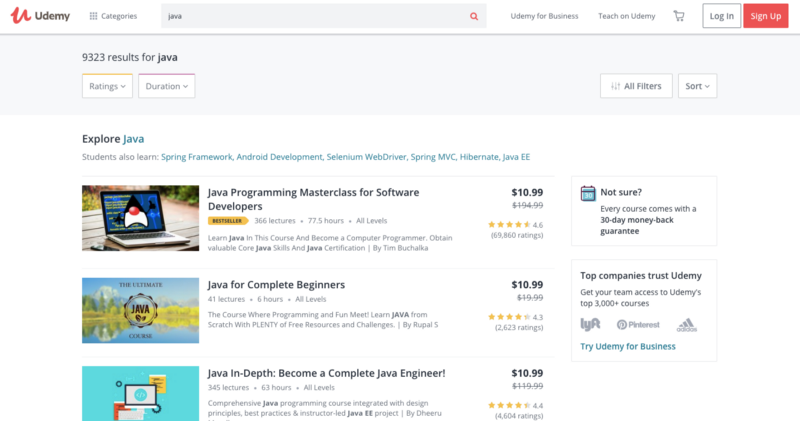Follow the Spring Framework topic link

197,157
